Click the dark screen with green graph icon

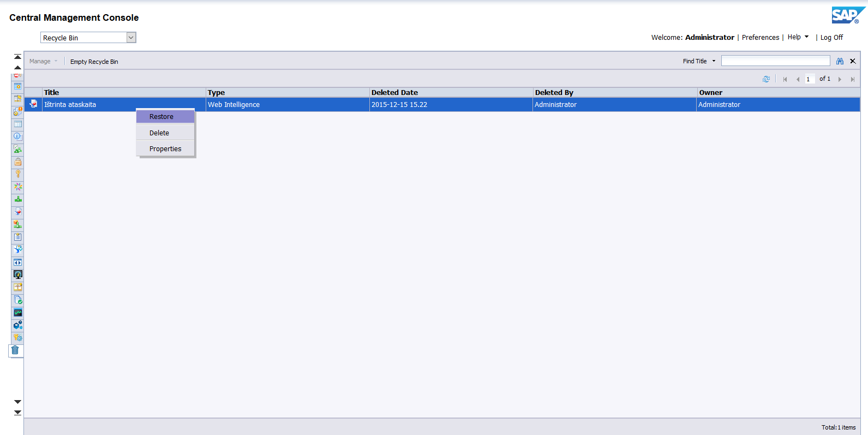pos(17,312)
